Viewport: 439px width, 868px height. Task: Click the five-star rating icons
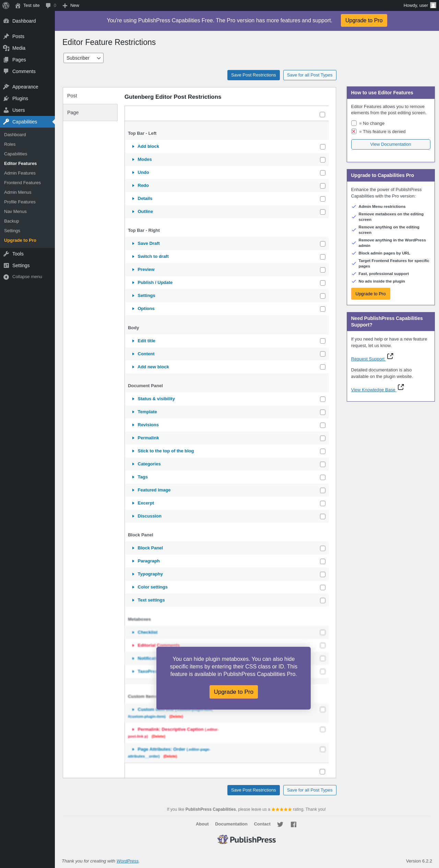[x=282, y=809]
